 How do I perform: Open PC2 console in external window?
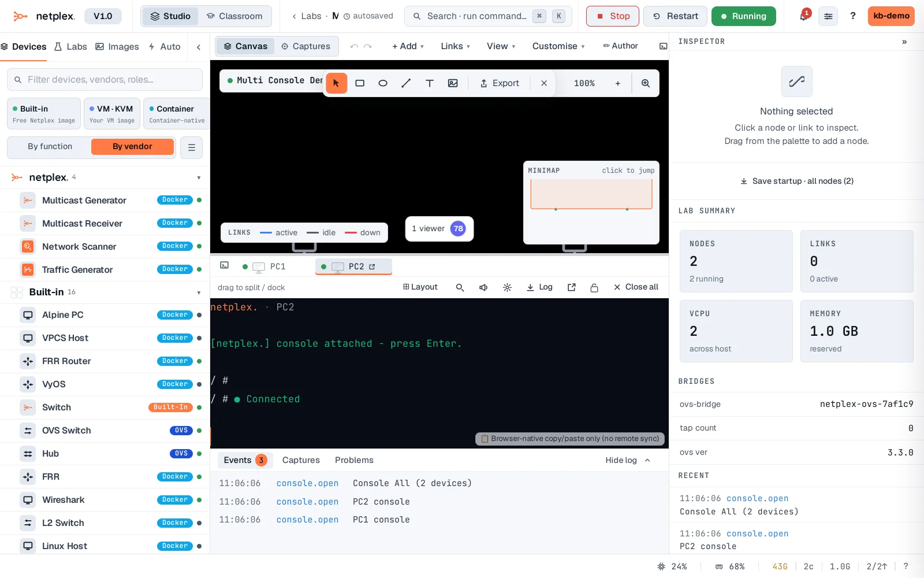coord(372,266)
